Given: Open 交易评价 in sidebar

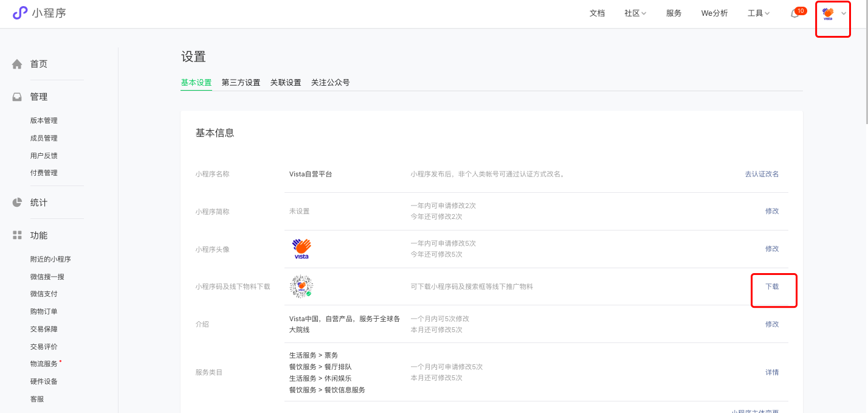Looking at the screenshot, I should click(x=44, y=347).
